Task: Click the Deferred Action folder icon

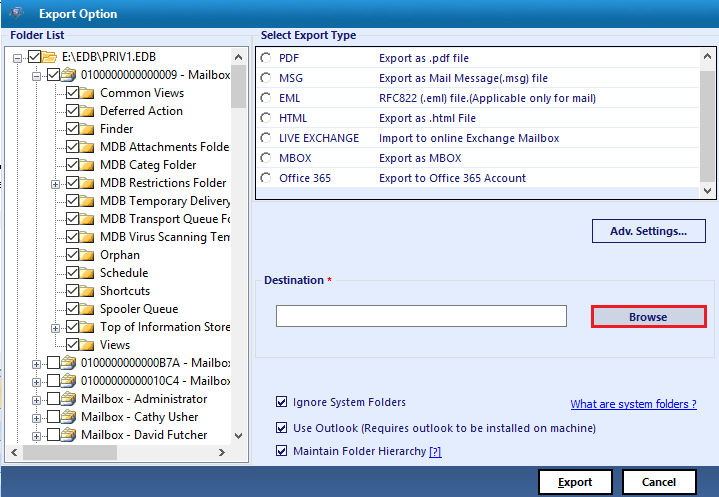Action: (87, 111)
